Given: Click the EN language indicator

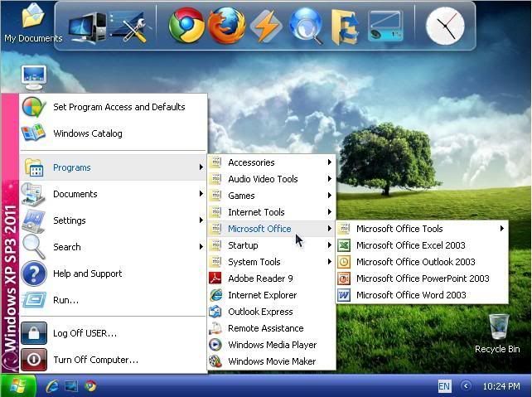Looking at the screenshot, I should (x=444, y=386).
